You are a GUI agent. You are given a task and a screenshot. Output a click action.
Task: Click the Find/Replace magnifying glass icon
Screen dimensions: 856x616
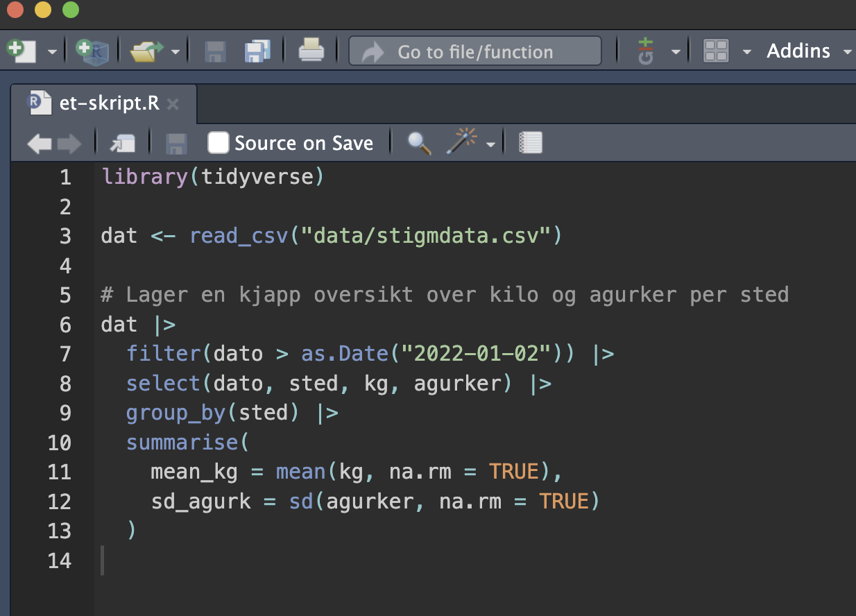419,143
